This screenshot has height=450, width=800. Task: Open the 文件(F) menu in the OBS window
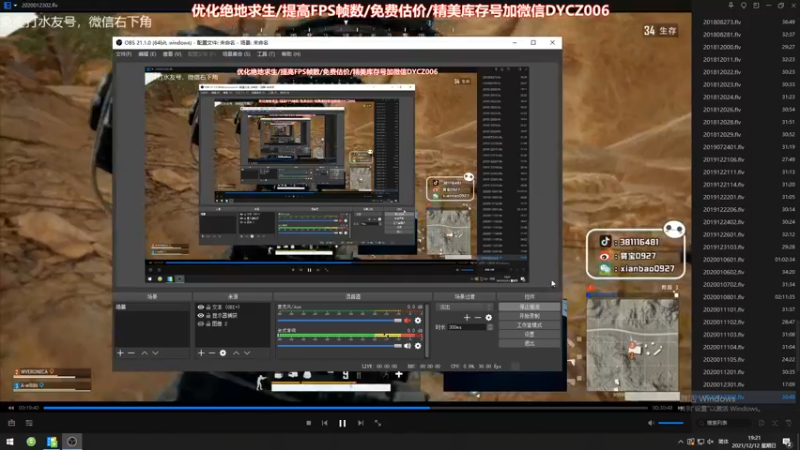tap(123, 54)
